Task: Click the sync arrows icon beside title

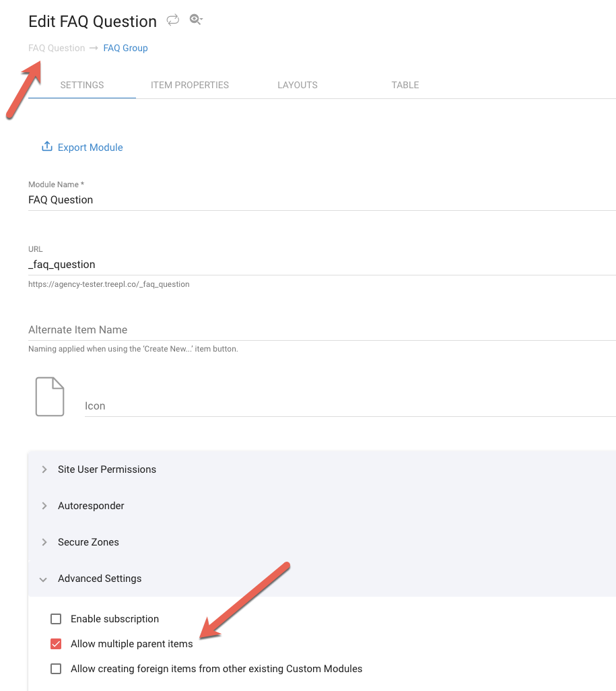Action: 173,20
